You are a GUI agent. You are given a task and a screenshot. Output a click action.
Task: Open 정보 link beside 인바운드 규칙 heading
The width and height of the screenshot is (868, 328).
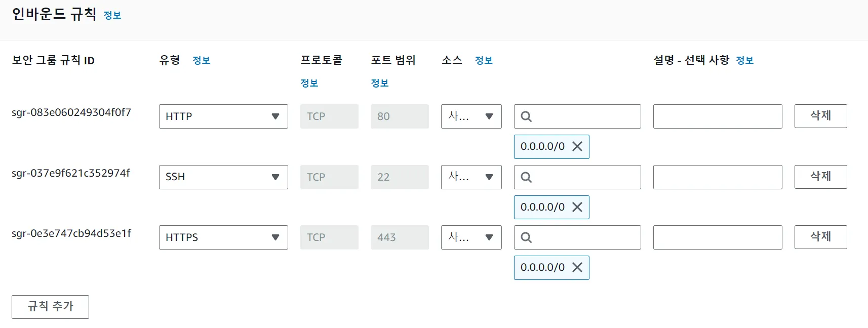(x=112, y=16)
